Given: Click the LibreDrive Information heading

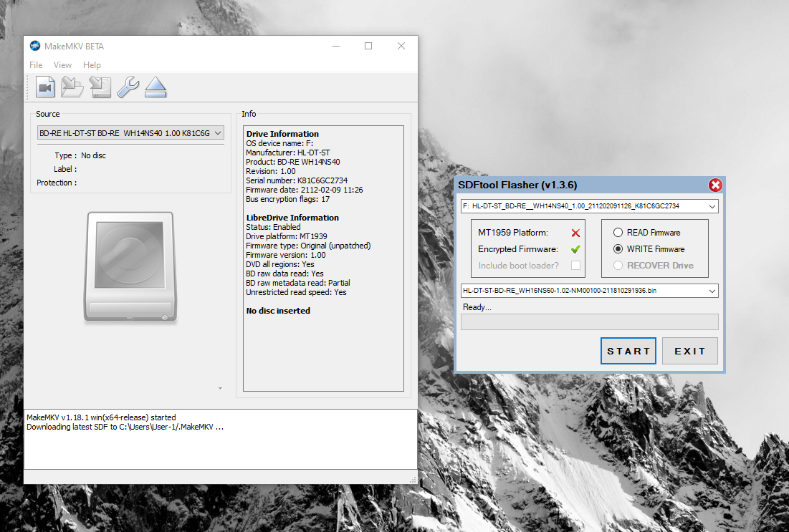Looking at the screenshot, I should pyautogui.click(x=292, y=218).
